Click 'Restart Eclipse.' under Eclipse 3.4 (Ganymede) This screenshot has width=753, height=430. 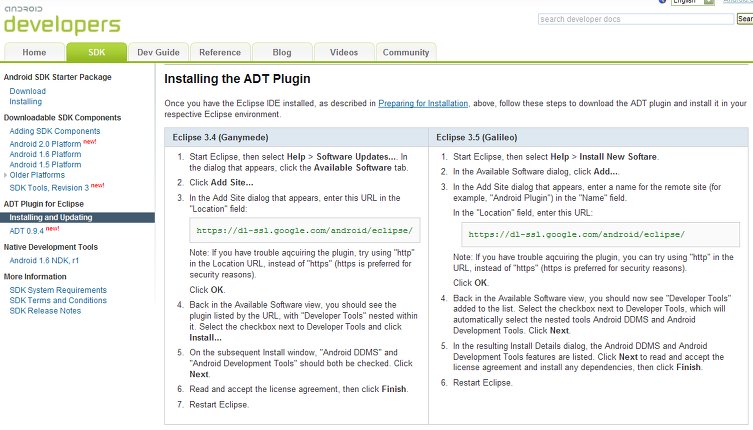[219, 405]
